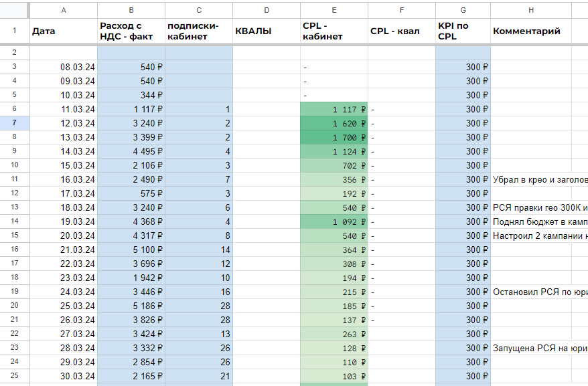The height and width of the screenshot is (386, 588).
Task: Click KPI cell 300 ₽ in row 27.03.24
Action: tap(463, 334)
